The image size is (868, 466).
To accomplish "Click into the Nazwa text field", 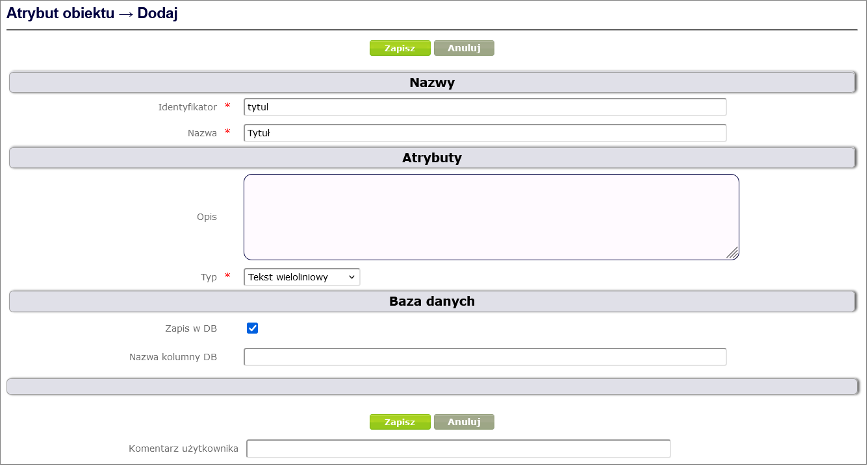I will pyautogui.click(x=485, y=133).
